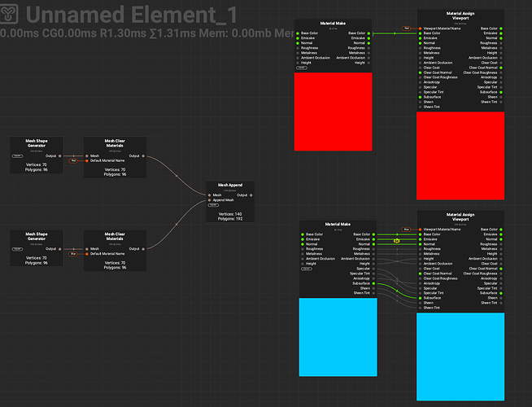Click the 'Blue' tag on blue Material Assign Viewport
532x407 pixels.
(406, 230)
